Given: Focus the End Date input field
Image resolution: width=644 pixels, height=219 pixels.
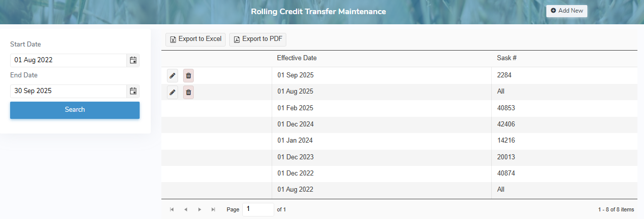Looking at the screenshot, I should [x=68, y=91].
